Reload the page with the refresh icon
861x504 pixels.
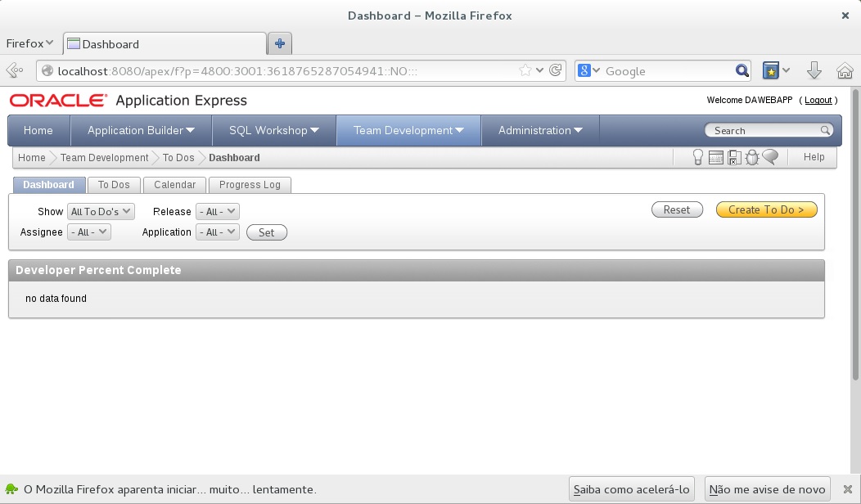pyautogui.click(x=556, y=71)
